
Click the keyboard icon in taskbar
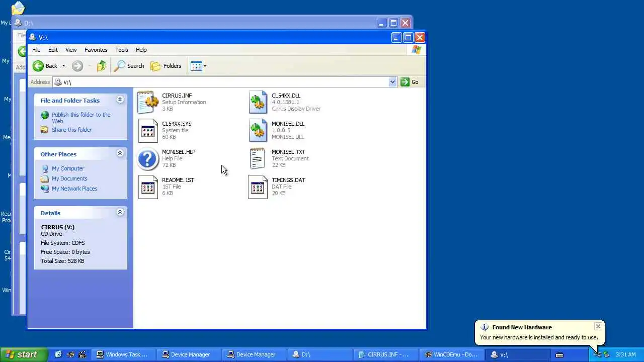(559, 355)
